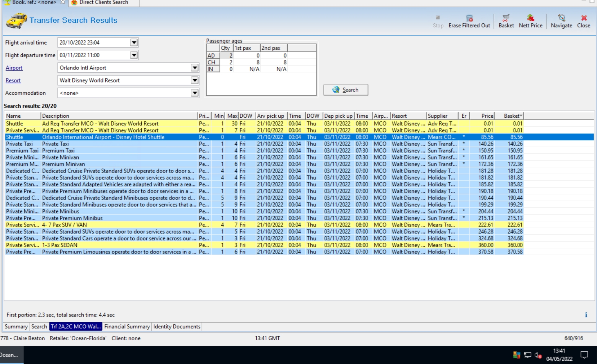597x364 pixels.
Task: Expand Flight arrival time dropdown
Action: pyautogui.click(x=134, y=42)
